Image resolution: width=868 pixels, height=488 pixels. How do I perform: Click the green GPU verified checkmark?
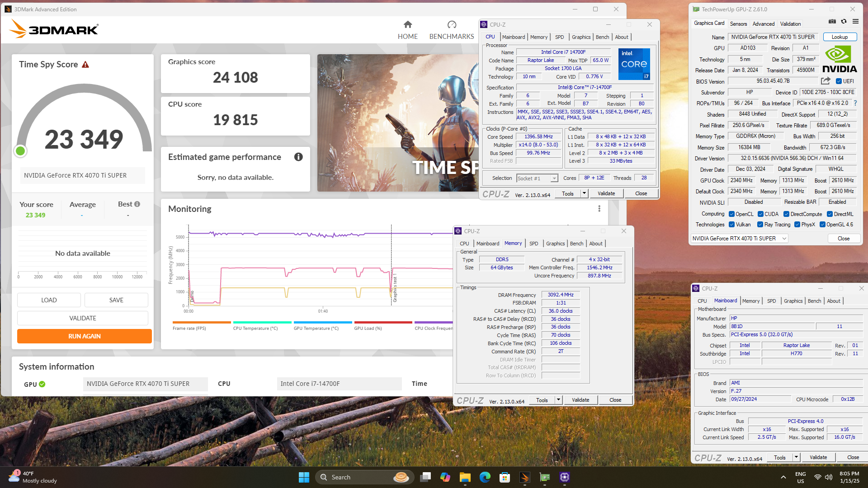tap(42, 384)
